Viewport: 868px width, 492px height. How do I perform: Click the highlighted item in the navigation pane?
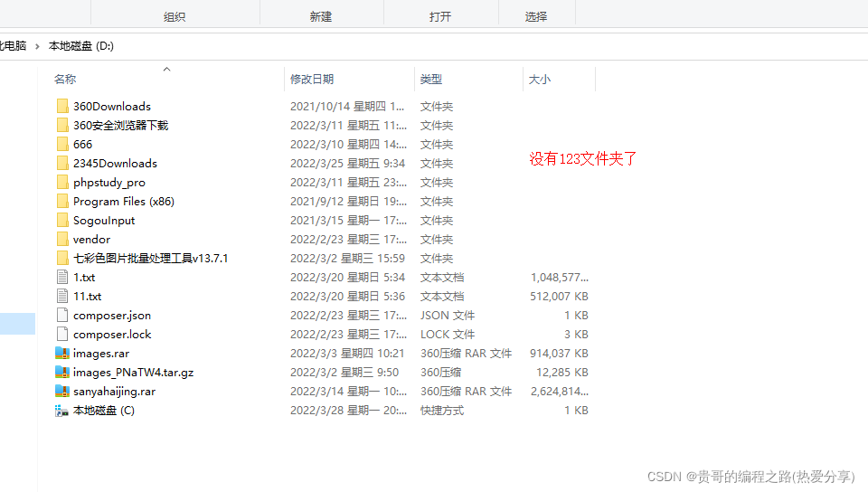click(x=18, y=323)
